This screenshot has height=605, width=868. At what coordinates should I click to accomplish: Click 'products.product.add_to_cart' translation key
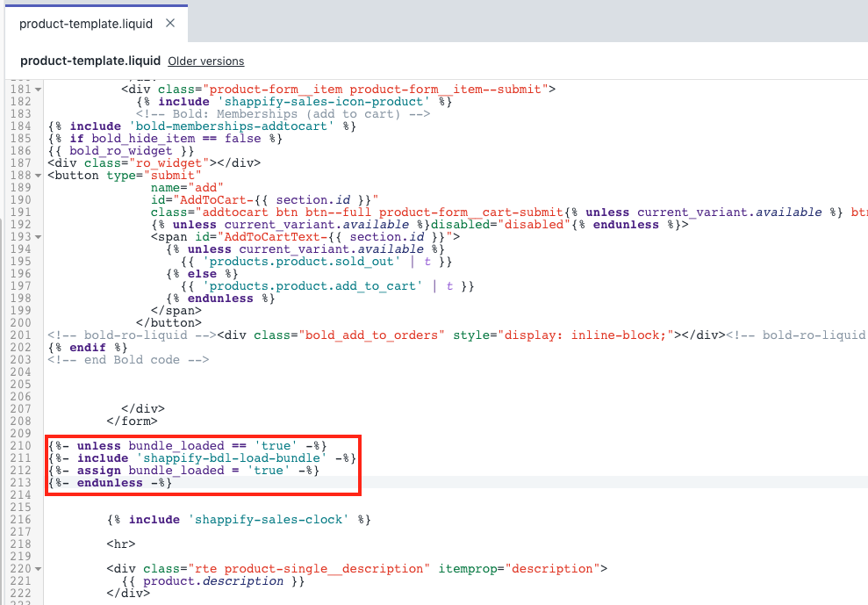[x=312, y=286]
